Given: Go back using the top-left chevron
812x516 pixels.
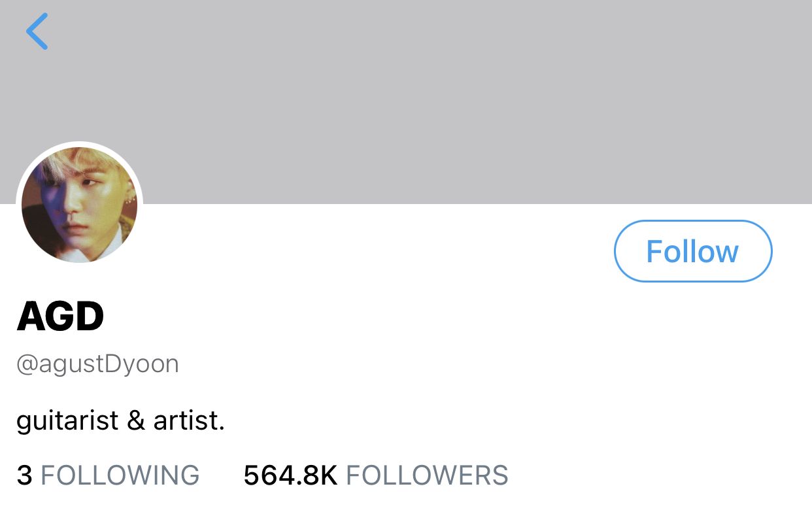Looking at the screenshot, I should coord(37,31).
